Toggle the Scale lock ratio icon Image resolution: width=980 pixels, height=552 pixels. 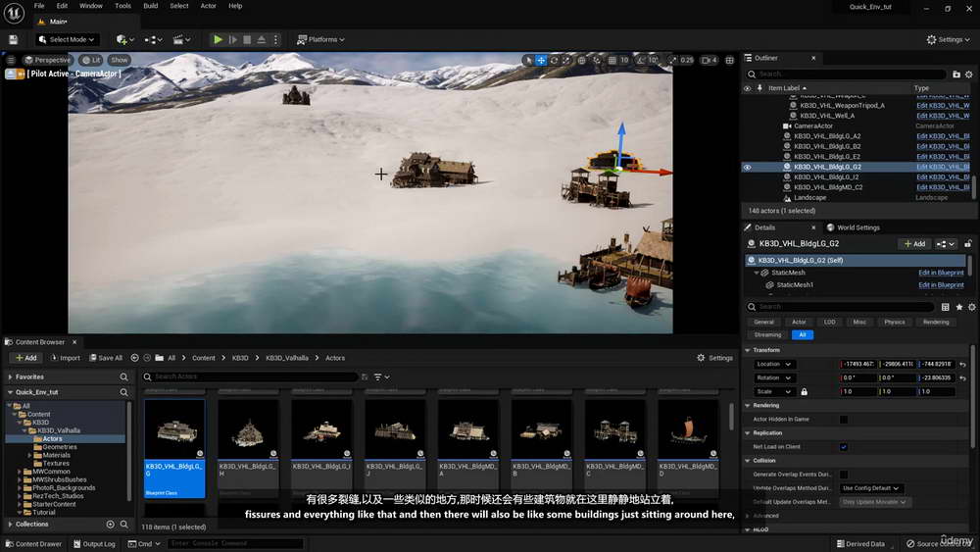tap(805, 392)
